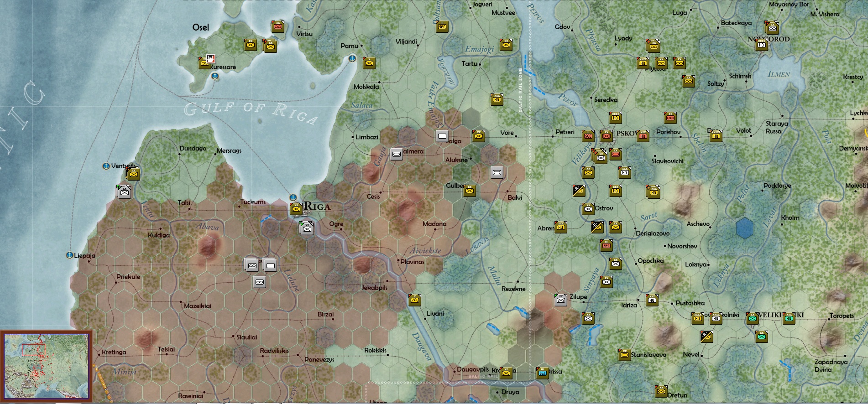Click the Toropets town label
Image resolution: width=868 pixels, height=404 pixels.
[x=842, y=316]
